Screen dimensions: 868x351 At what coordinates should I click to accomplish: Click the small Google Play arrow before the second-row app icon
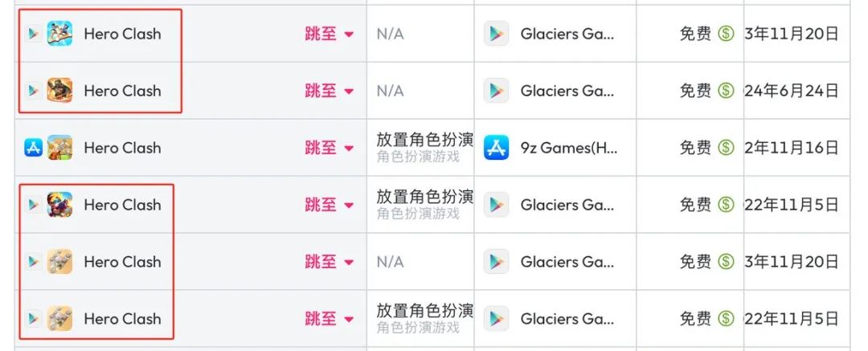pyautogui.click(x=33, y=91)
